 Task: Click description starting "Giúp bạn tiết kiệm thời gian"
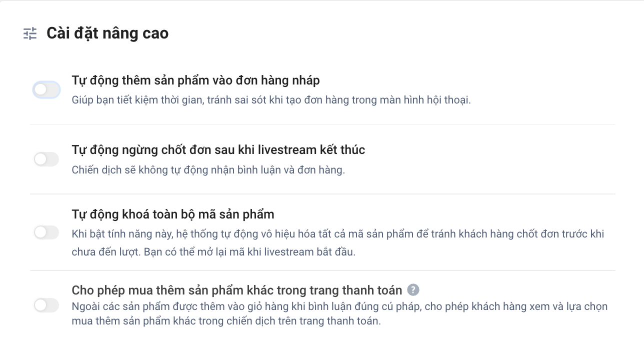tap(271, 100)
